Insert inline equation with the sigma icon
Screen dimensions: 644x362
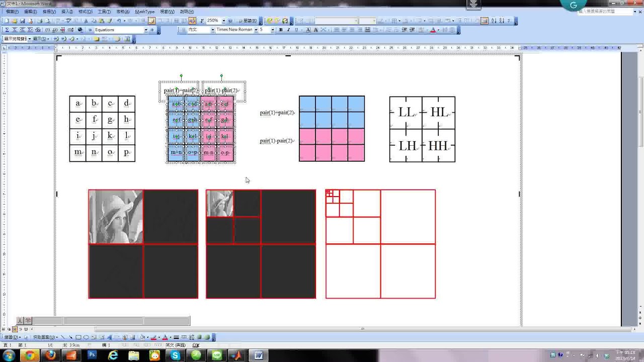8,30
